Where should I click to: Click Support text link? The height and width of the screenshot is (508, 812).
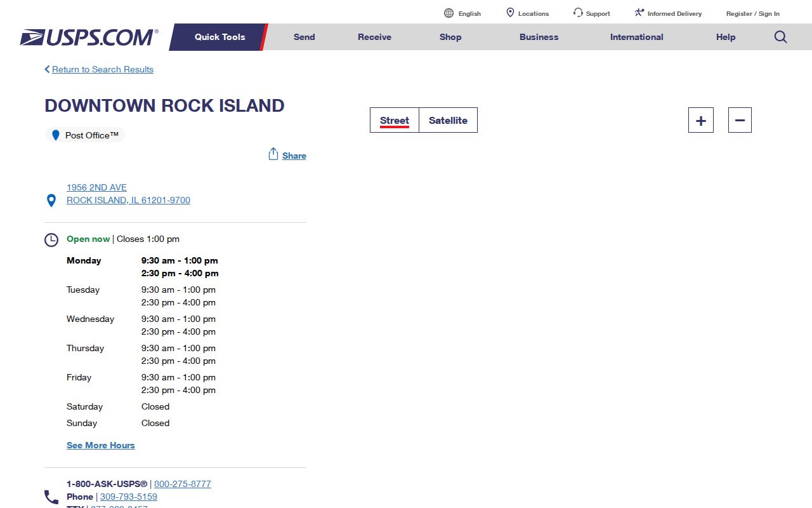click(598, 13)
